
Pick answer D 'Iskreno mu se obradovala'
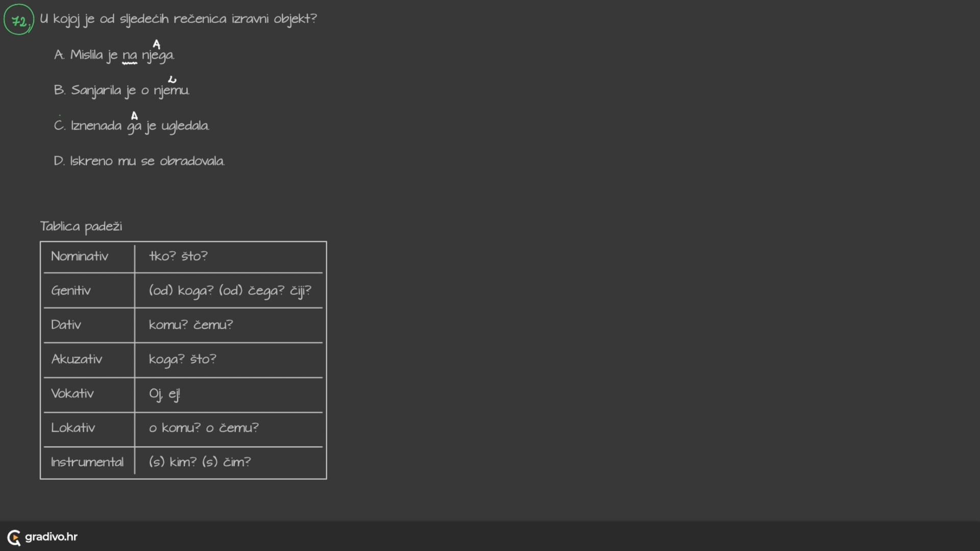coord(139,161)
